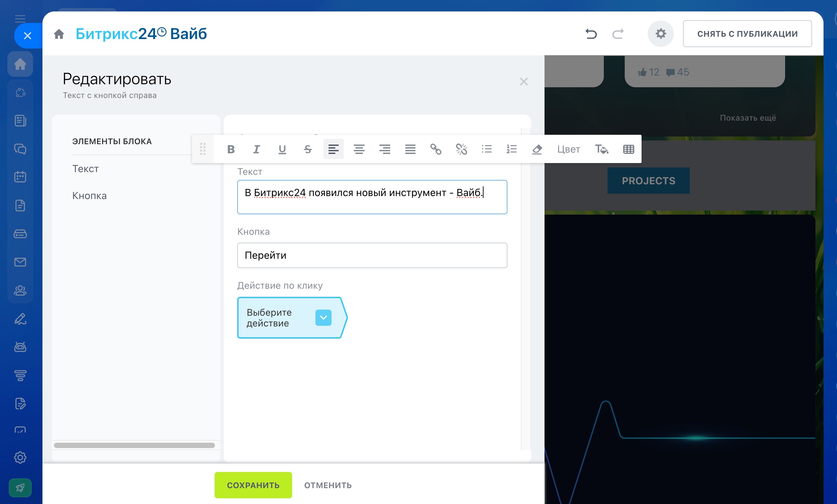Open collaboration circle icon in sidebar
Viewport: 837px width, 504px height.
pyautogui.click(x=20, y=92)
